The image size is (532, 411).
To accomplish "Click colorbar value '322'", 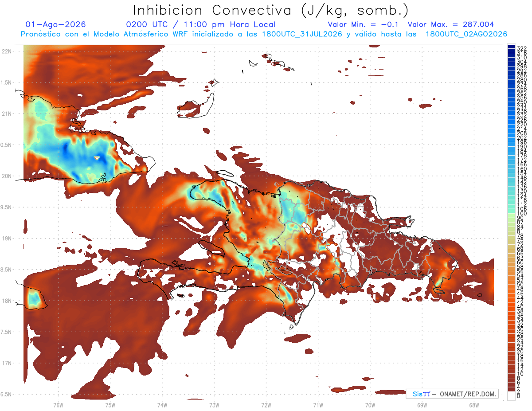I will (x=522, y=48).
